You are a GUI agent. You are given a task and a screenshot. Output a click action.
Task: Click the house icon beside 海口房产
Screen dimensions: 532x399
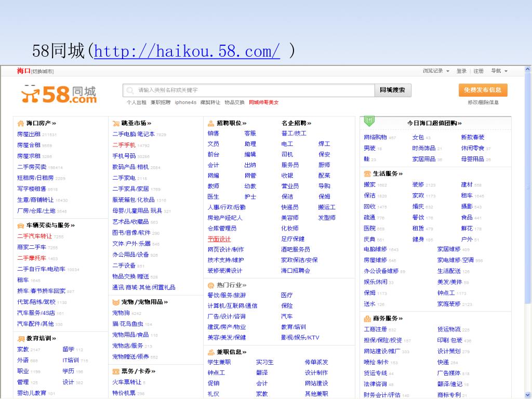coord(21,123)
